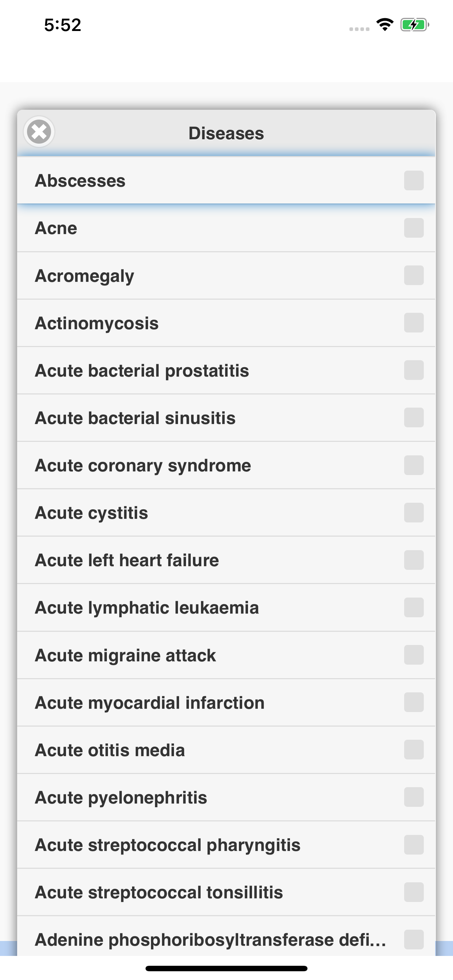The height and width of the screenshot is (980, 453).
Task: Tap the Wi-Fi status icon
Action: 385,25
